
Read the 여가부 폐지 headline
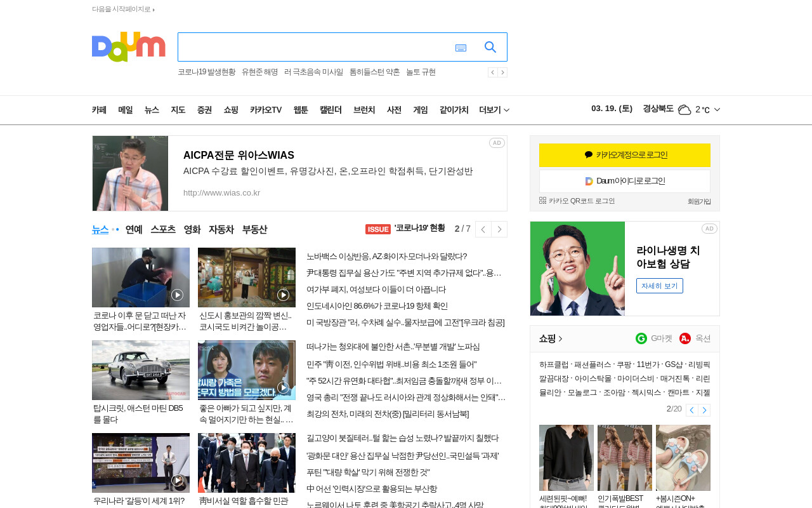[x=376, y=290]
